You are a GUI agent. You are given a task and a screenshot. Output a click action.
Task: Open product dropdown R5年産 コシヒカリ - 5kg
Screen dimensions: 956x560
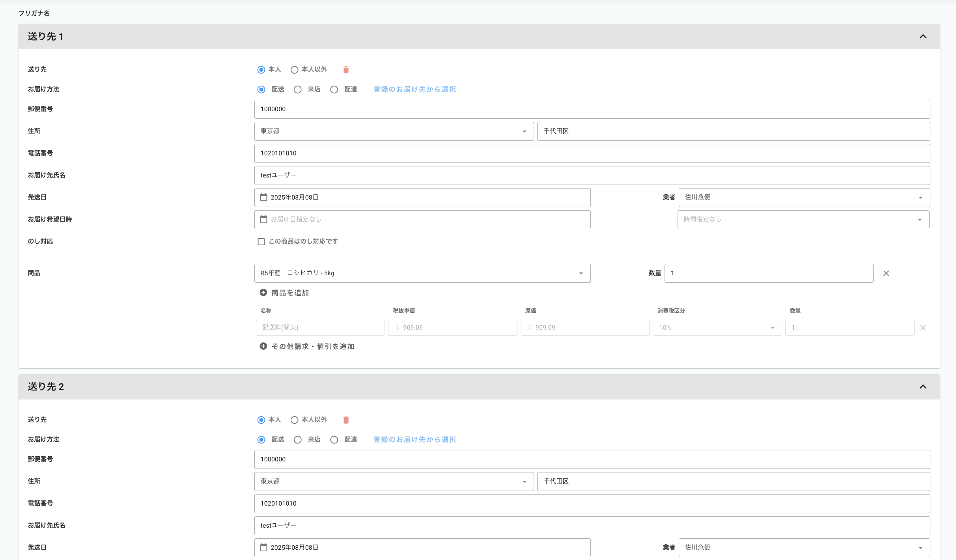coord(422,273)
